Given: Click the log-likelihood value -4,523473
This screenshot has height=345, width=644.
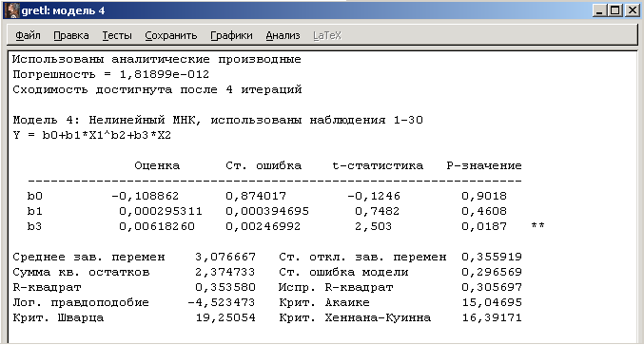Looking at the screenshot, I should click(222, 303).
